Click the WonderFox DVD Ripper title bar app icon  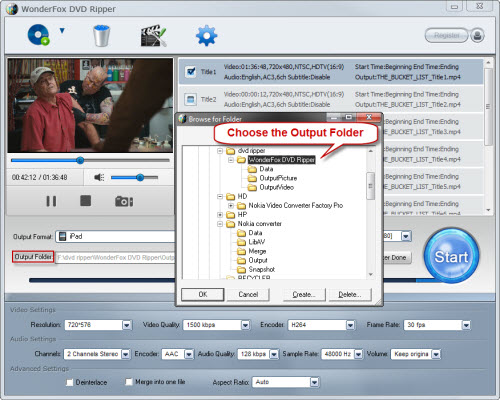click(x=12, y=9)
